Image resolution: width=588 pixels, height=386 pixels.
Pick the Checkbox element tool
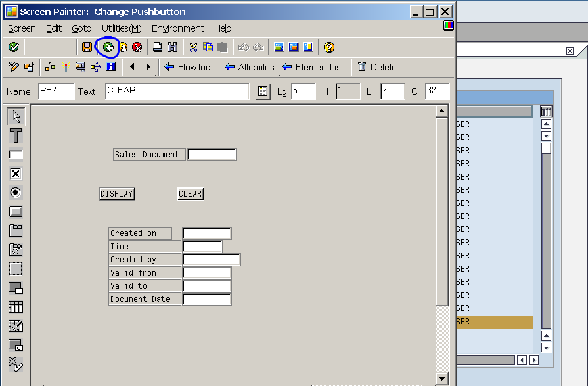pyautogui.click(x=16, y=173)
